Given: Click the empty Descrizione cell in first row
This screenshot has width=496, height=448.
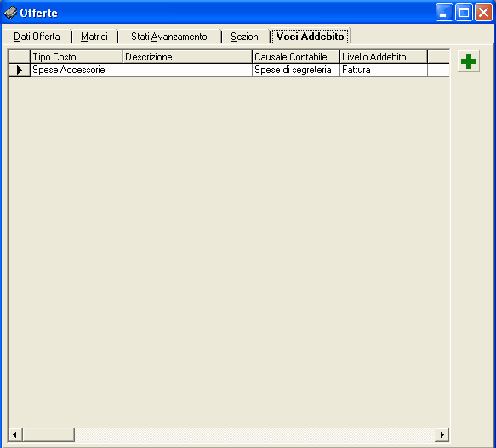Looking at the screenshot, I should click(x=187, y=70).
